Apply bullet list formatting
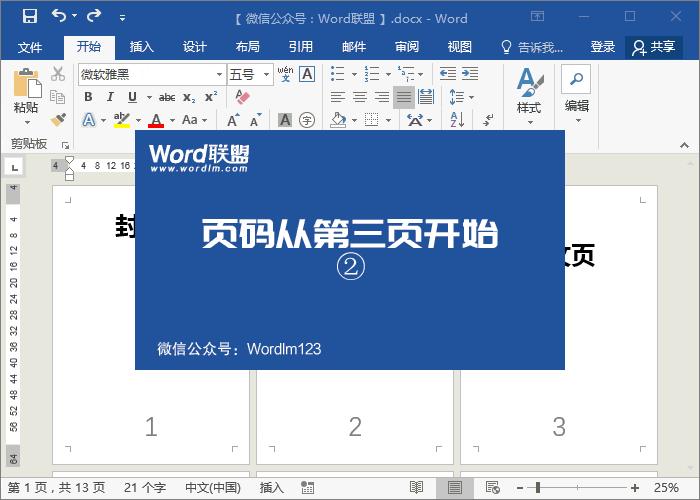The width and height of the screenshot is (700, 500). click(338, 74)
